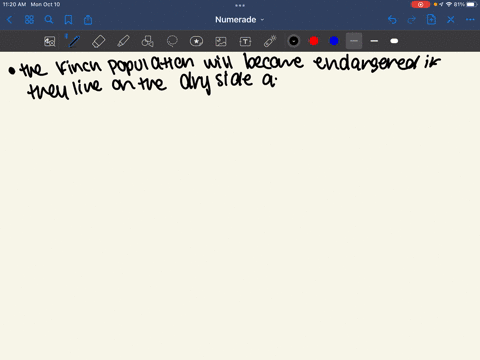Select the Highlighter tool
Image resolution: width=480 pixels, height=360 pixels.
[x=123, y=41]
